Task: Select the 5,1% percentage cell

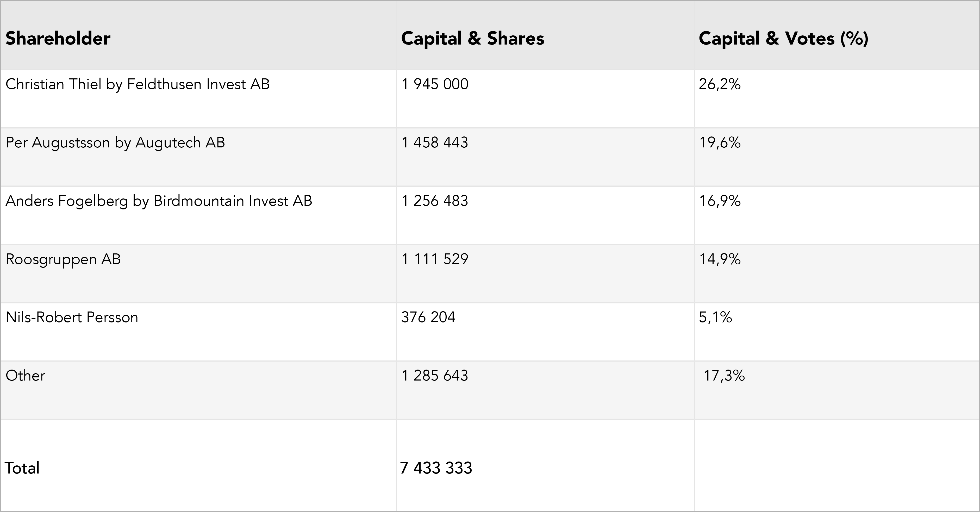Action: (x=715, y=317)
